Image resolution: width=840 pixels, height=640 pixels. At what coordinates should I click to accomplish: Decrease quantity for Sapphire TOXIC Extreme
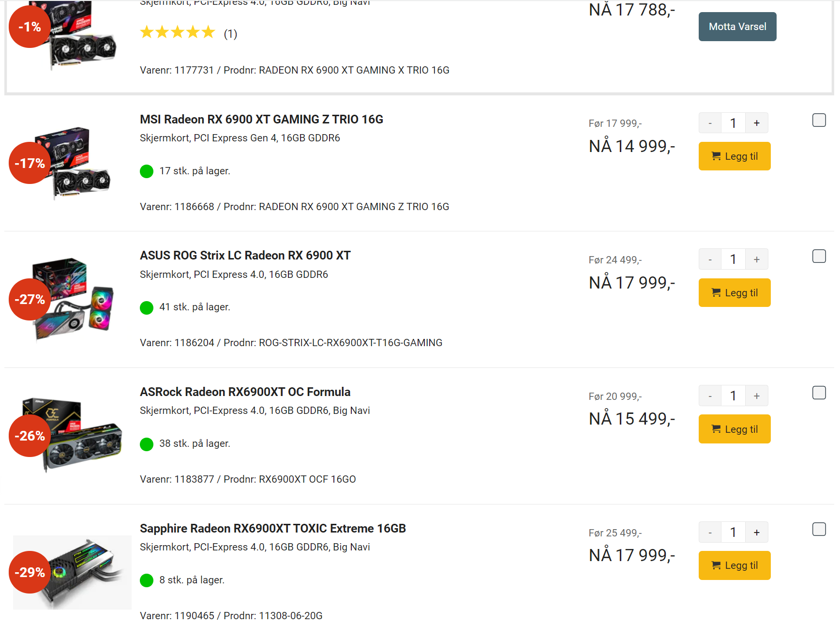pyautogui.click(x=710, y=533)
